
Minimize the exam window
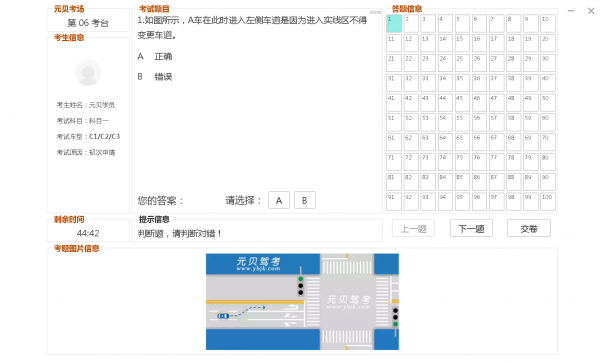click(571, 11)
